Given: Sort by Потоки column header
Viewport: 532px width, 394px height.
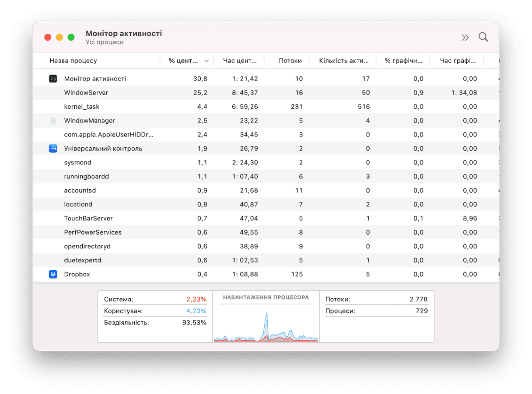Looking at the screenshot, I should tap(290, 61).
